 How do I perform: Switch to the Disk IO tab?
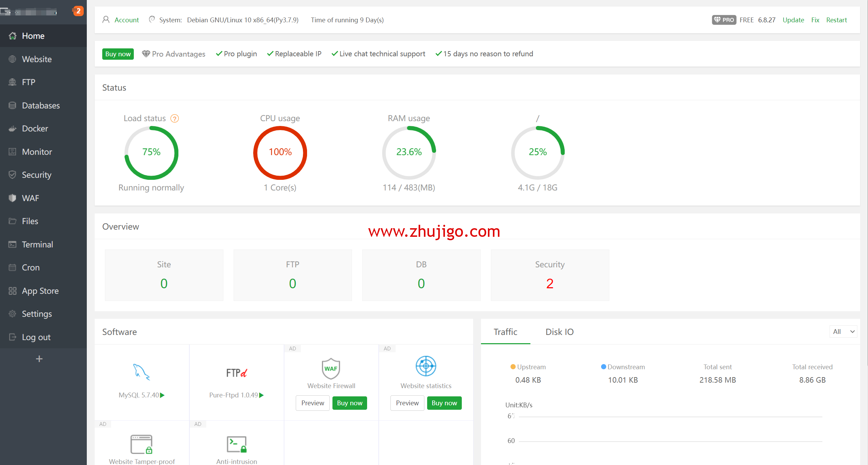tap(560, 332)
